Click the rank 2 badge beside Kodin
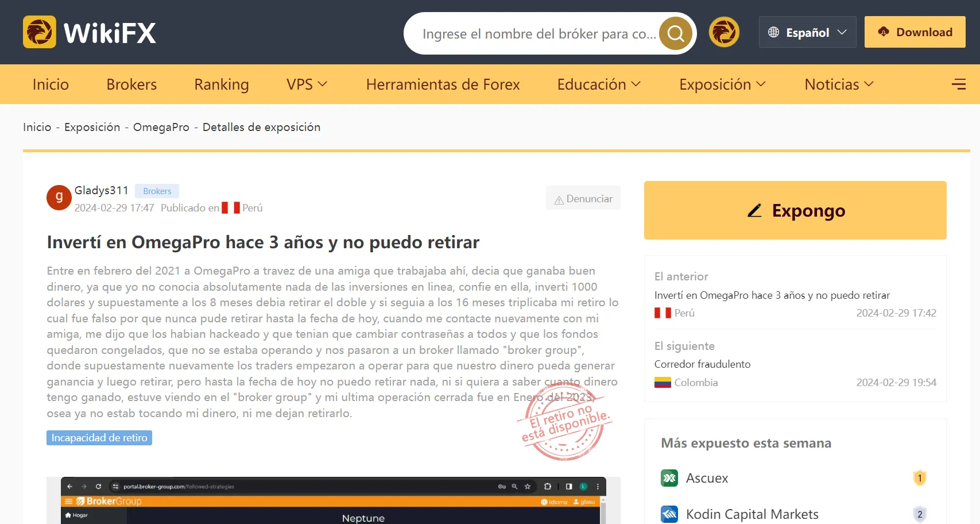Image resolution: width=980 pixels, height=524 pixels. (x=920, y=514)
